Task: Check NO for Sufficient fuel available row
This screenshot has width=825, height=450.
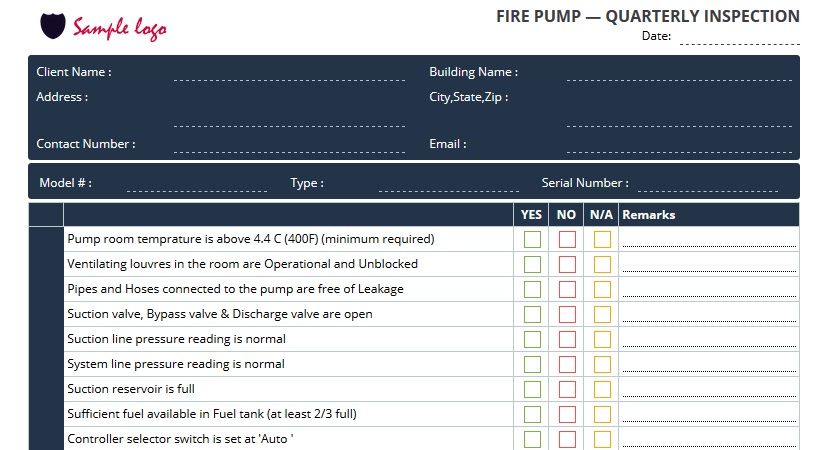Action: click(x=567, y=414)
